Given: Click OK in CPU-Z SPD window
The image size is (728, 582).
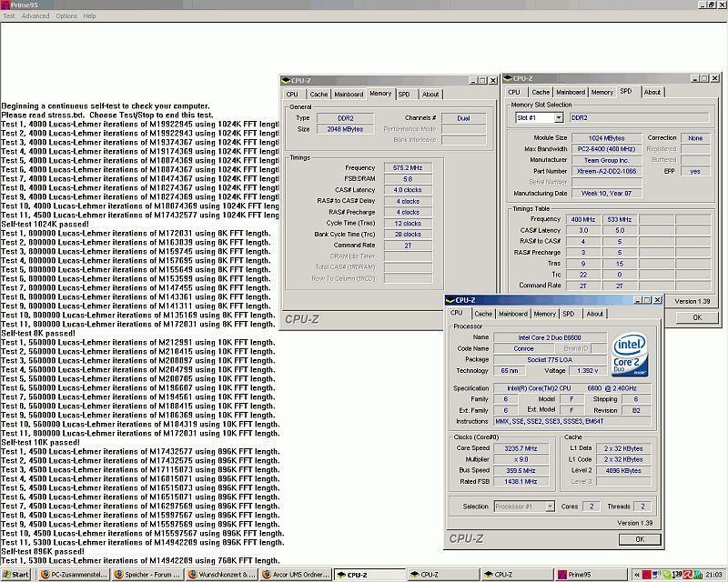Looking at the screenshot, I should tap(697, 317).
